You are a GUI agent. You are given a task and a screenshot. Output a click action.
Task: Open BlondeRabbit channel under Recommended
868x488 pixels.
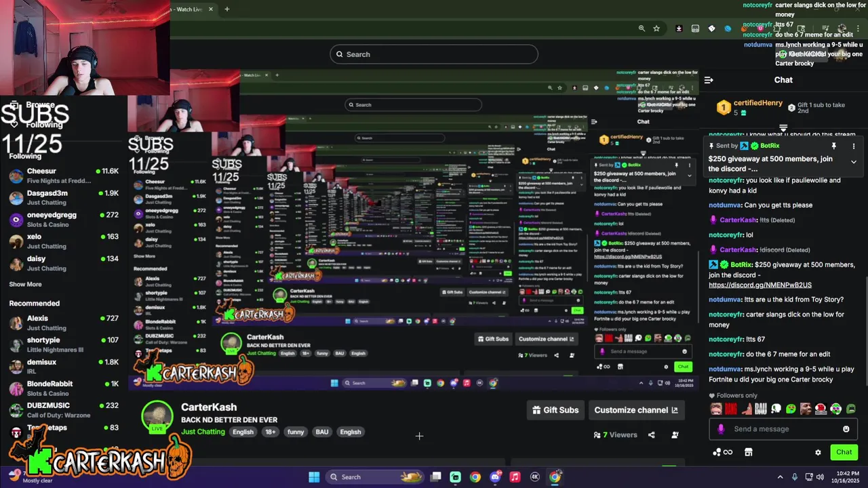pos(64,388)
